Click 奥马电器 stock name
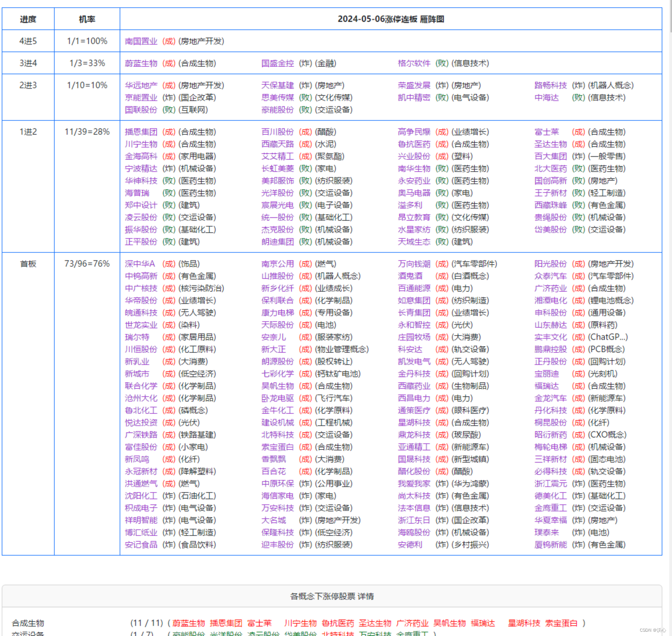 pos(414,193)
